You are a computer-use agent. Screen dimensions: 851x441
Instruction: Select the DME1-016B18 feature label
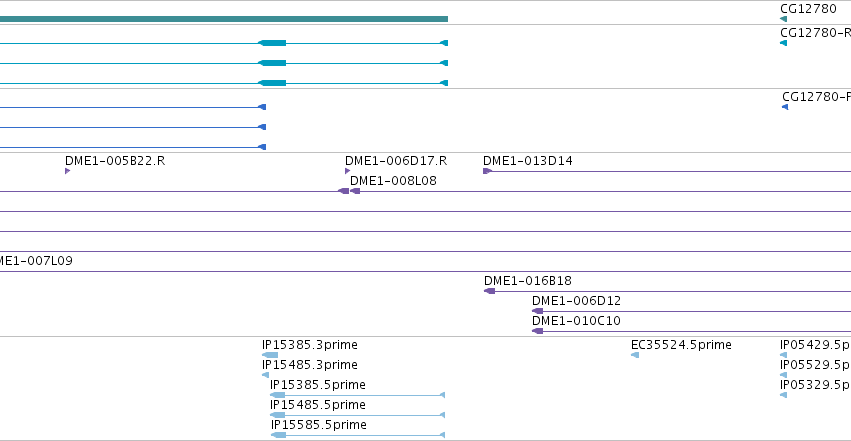pos(528,280)
